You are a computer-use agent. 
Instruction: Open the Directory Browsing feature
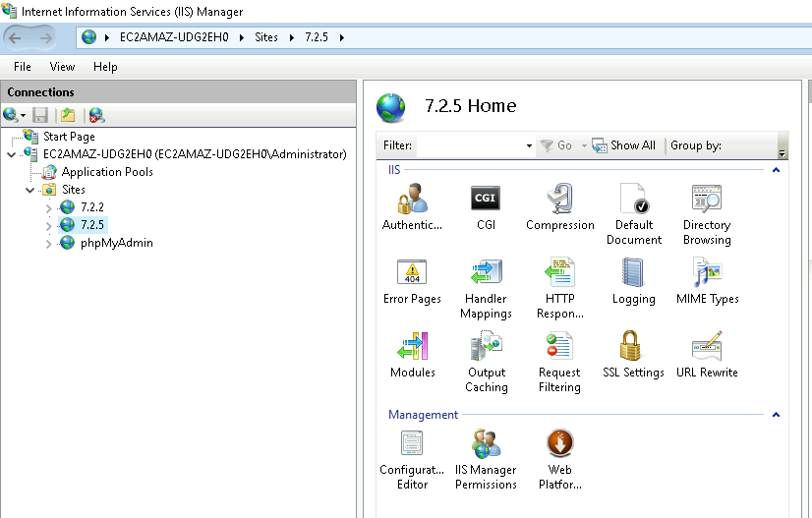(x=707, y=214)
